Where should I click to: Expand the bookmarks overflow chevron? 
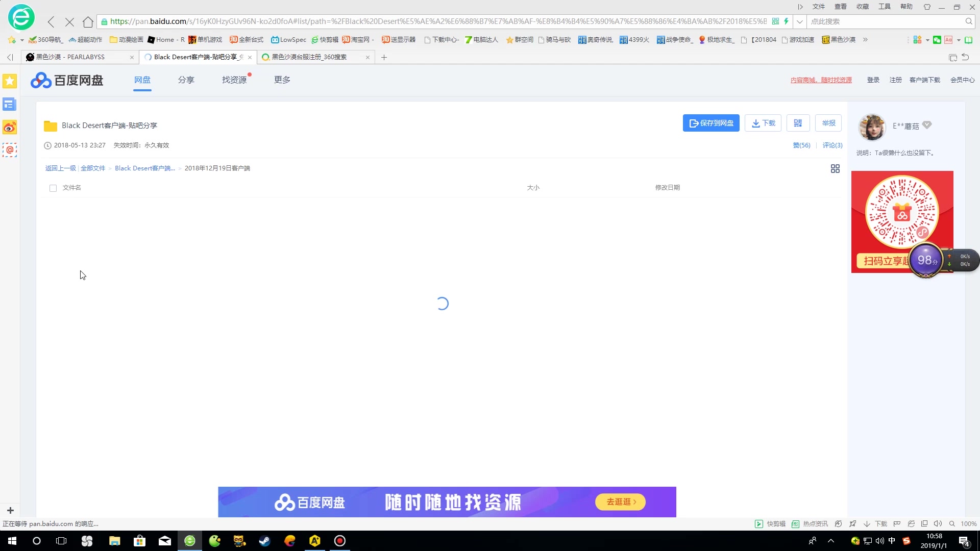865,40
